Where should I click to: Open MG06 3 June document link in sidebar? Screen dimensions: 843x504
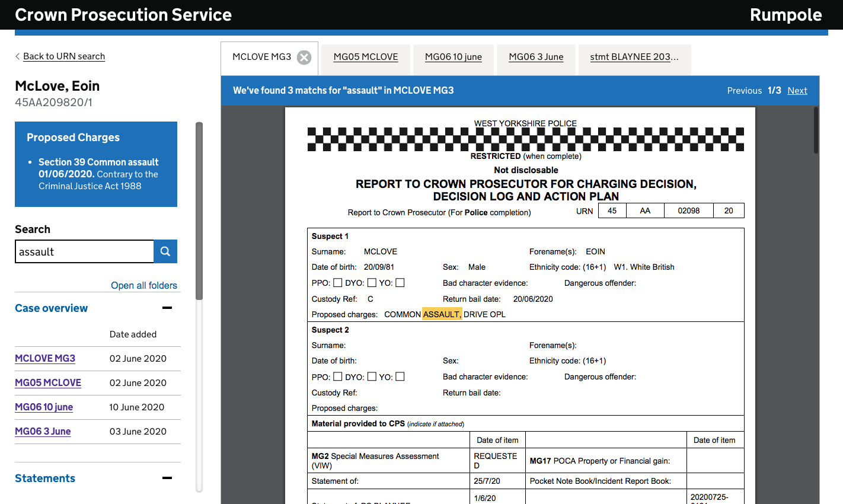pyautogui.click(x=43, y=431)
